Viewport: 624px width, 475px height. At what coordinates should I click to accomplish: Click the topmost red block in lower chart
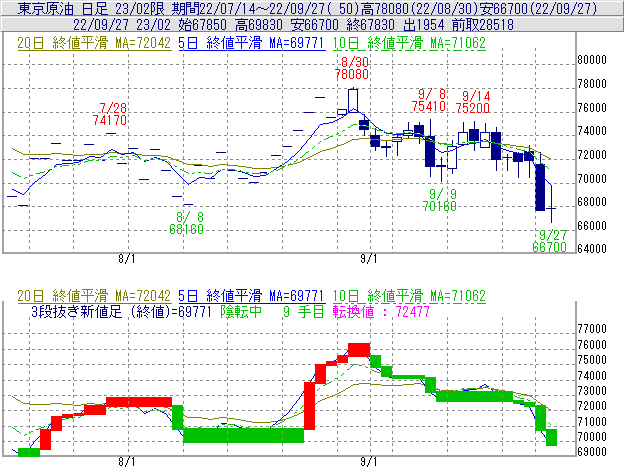point(359,350)
